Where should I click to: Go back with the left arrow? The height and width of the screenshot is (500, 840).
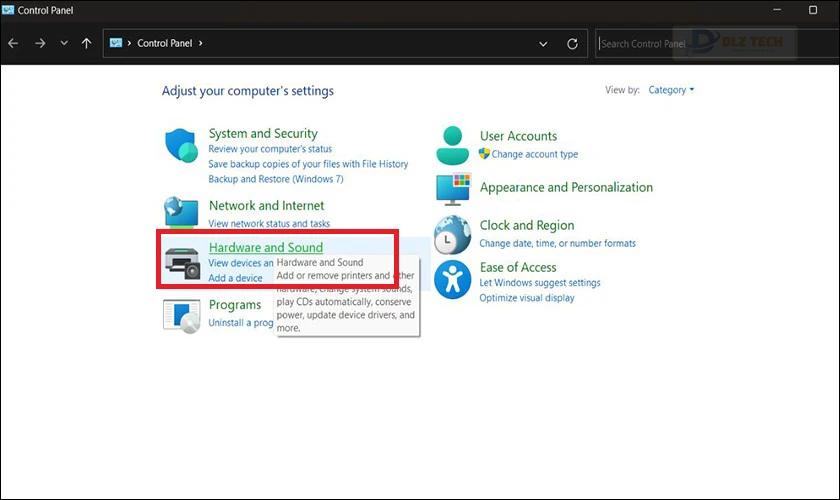pyautogui.click(x=13, y=43)
